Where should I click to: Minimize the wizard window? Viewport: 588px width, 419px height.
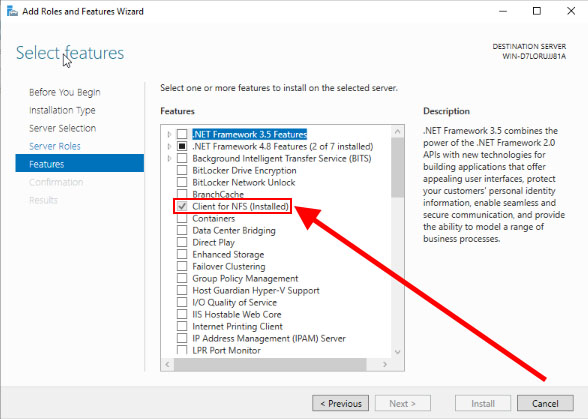pyautogui.click(x=502, y=11)
